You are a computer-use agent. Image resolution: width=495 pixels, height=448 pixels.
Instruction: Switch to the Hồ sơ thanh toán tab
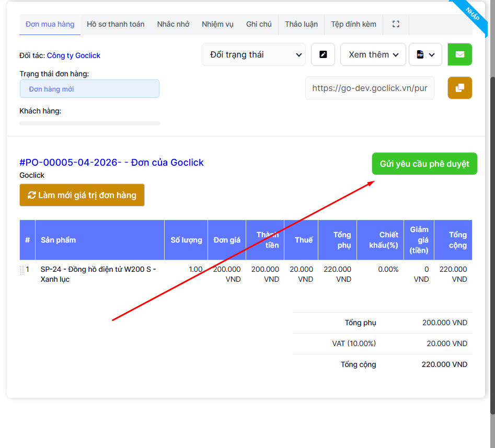click(116, 24)
